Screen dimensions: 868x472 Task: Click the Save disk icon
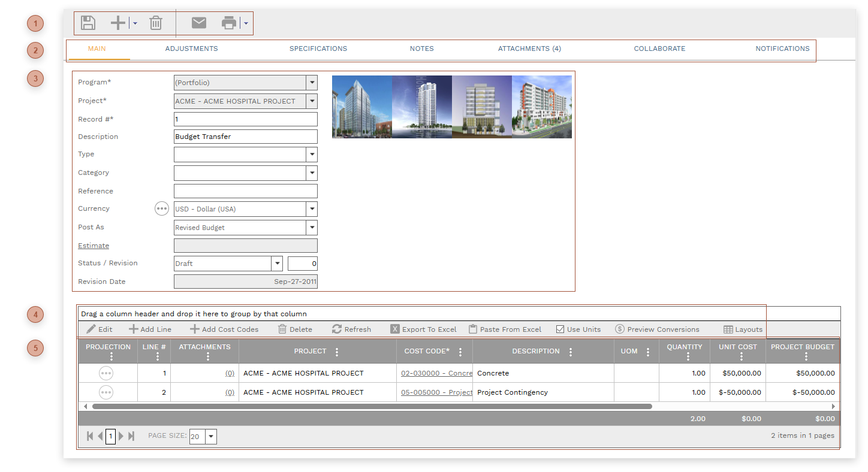tap(88, 23)
